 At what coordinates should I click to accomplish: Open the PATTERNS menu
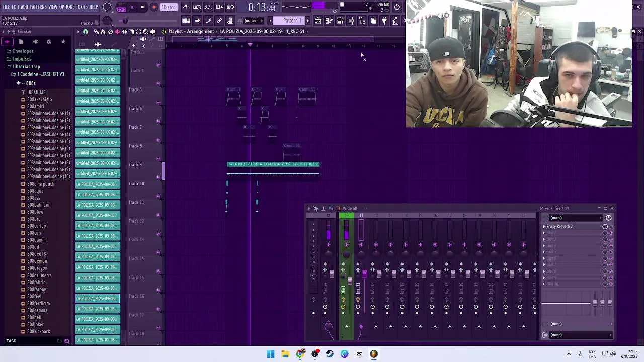(x=38, y=7)
